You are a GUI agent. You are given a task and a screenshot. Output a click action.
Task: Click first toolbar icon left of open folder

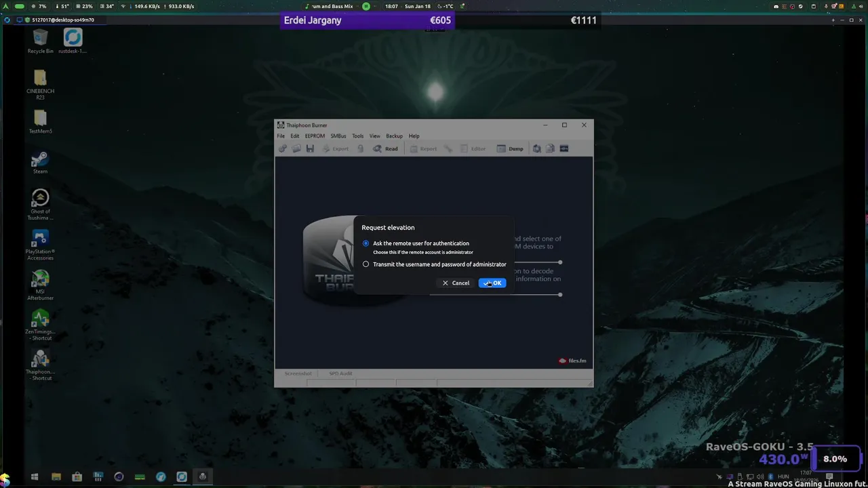pyautogui.click(x=283, y=148)
